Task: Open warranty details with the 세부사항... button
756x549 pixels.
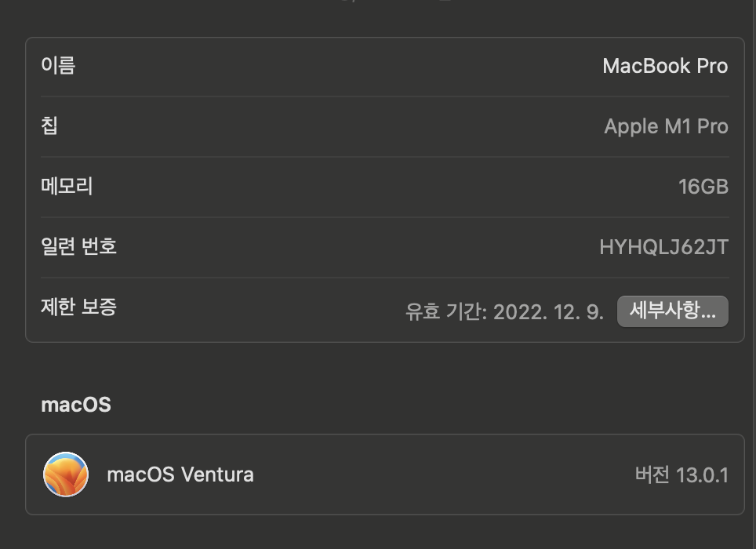Action: (672, 311)
